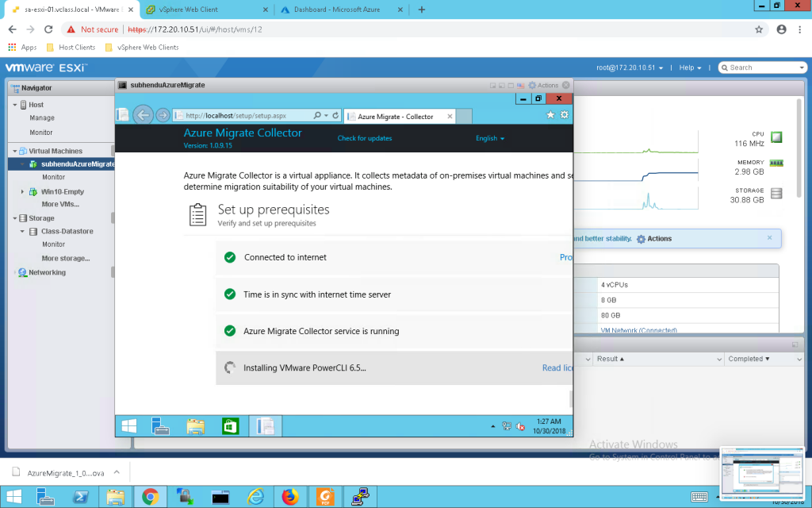Open Firefox from the host taskbar

(290, 497)
